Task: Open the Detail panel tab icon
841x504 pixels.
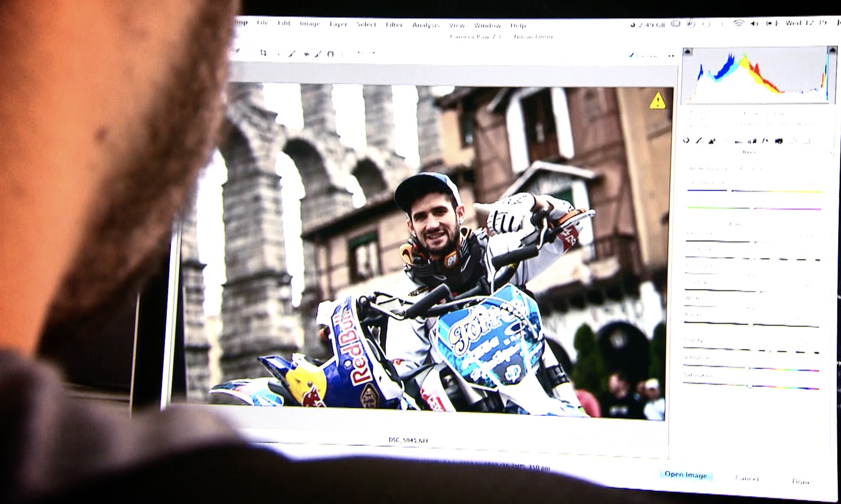Action: tap(712, 141)
